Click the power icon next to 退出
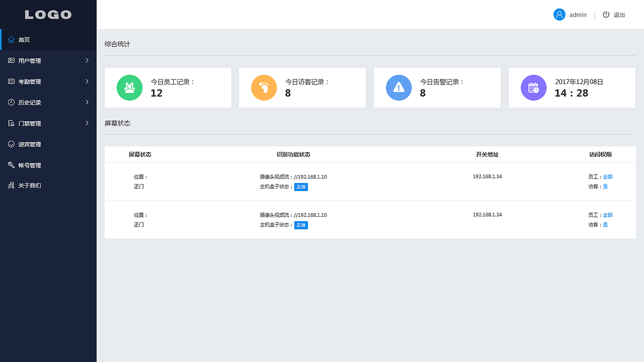The image size is (644, 362). pos(606,15)
